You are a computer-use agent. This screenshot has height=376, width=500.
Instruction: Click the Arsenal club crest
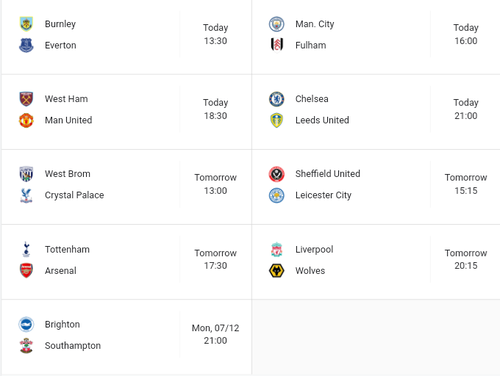26,271
